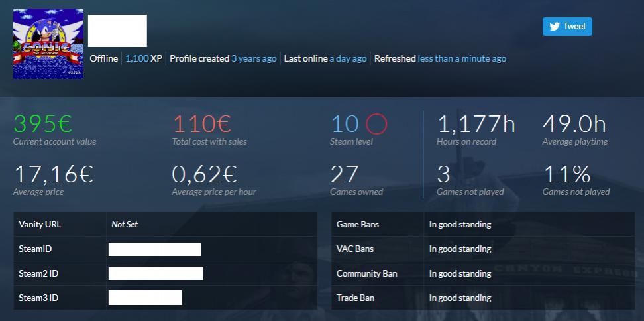The image size is (644, 321).
Task: Click the Trade Ban row label
Action: click(x=355, y=298)
